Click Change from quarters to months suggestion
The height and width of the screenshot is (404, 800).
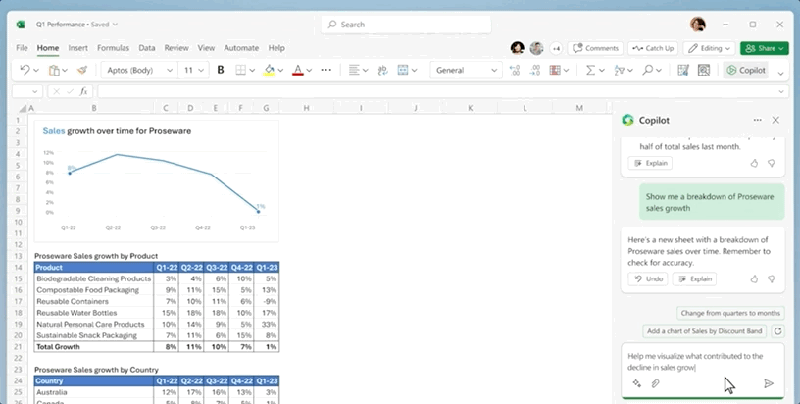pyautogui.click(x=728, y=313)
